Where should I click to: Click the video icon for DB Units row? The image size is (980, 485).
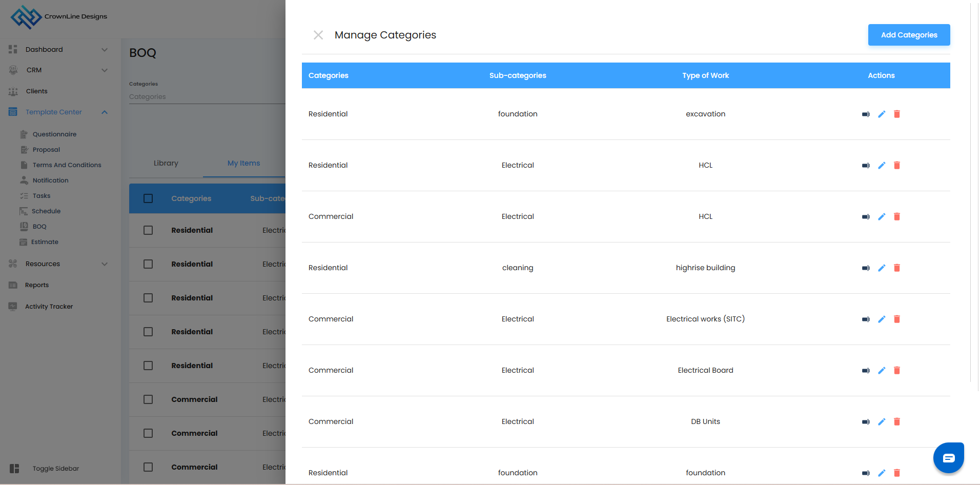pos(866,421)
